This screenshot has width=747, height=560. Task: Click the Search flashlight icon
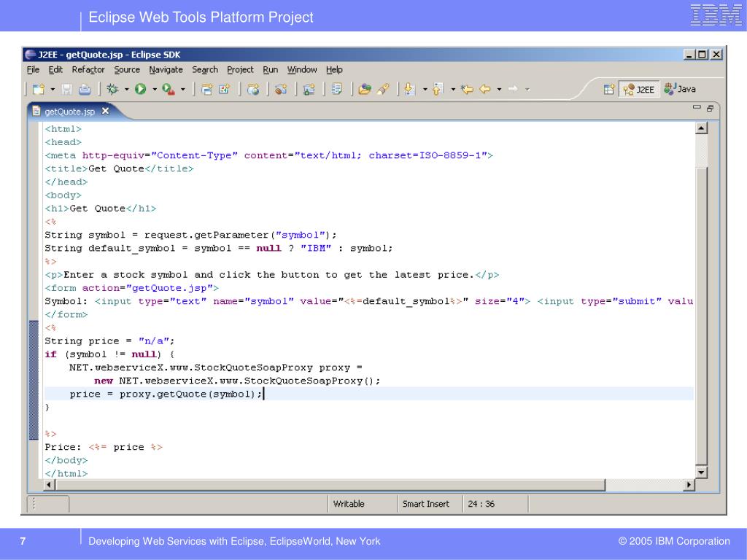tap(383, 89)
